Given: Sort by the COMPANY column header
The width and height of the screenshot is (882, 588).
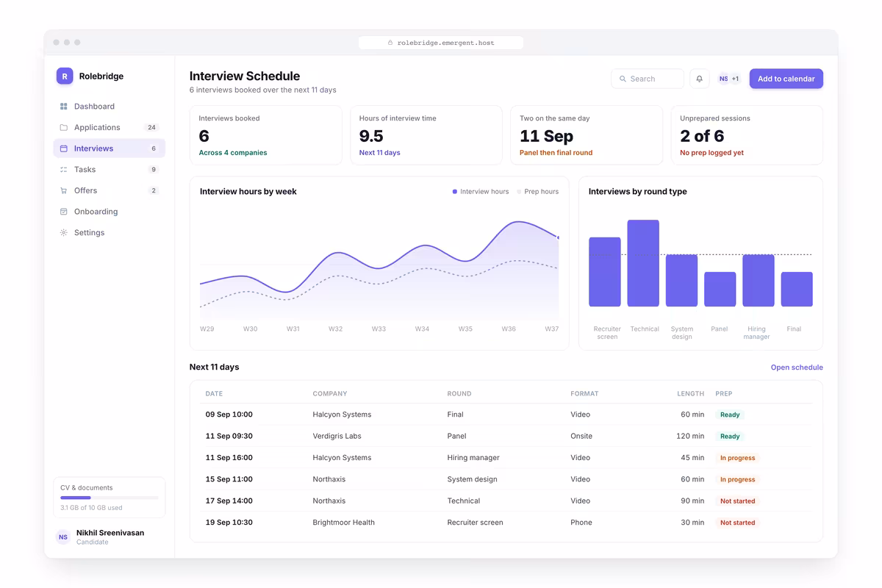Looking at the screenshot, I should pyautogui.click(x=330, y=394).
